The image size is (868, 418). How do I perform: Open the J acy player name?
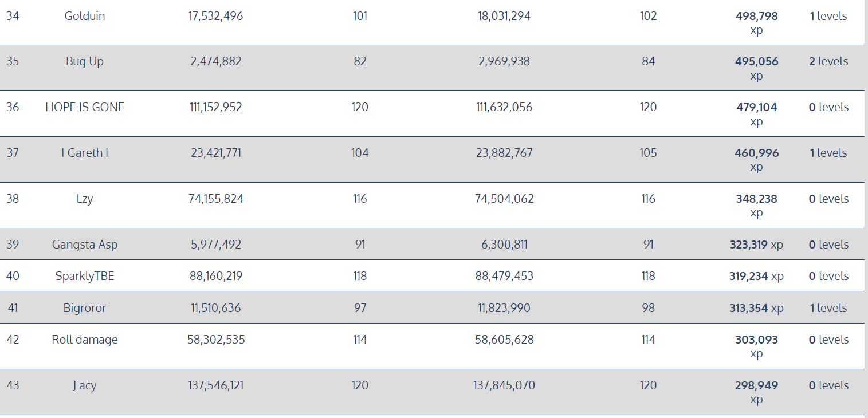tap(85, 385)
